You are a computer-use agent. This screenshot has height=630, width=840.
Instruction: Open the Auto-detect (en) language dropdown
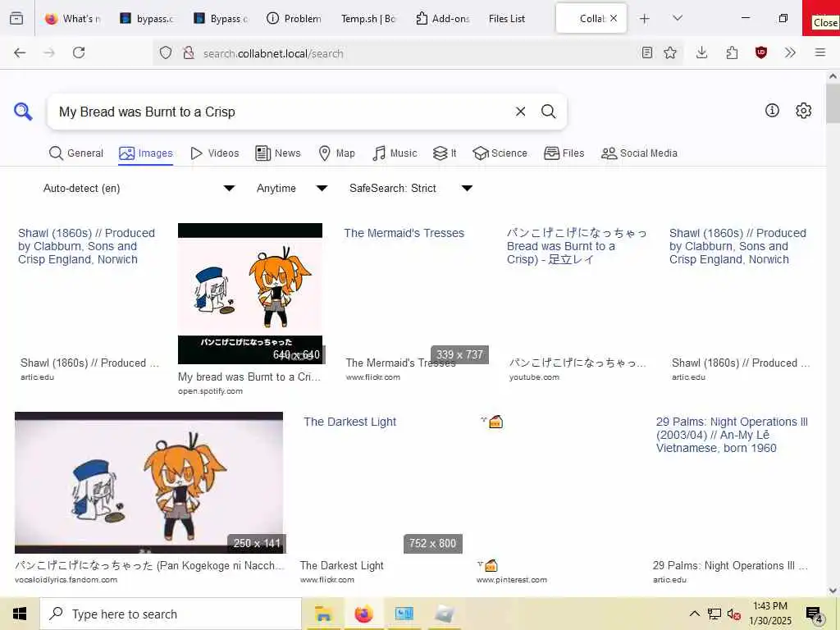139,188
